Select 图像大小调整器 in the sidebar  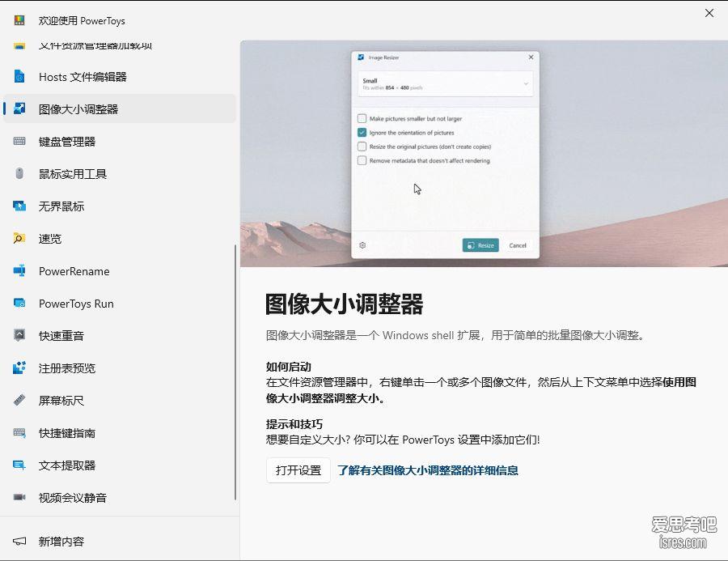pyautogui.click(x=120, y=108)
